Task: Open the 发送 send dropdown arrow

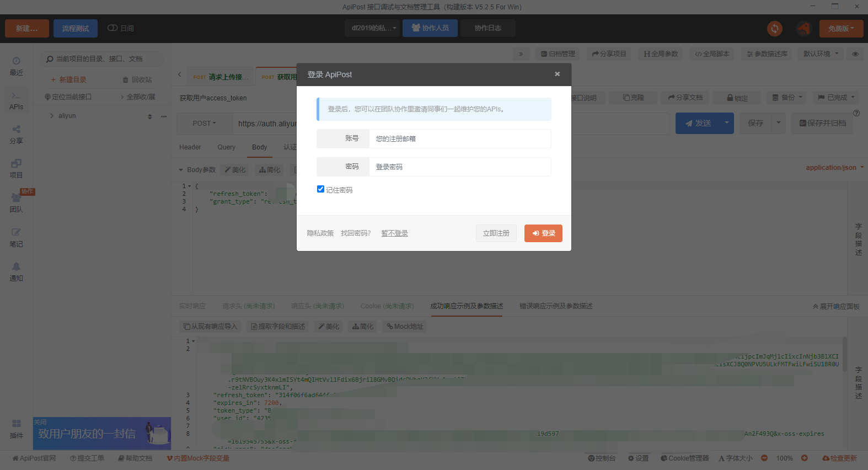Action: click(x=727, y=123)
